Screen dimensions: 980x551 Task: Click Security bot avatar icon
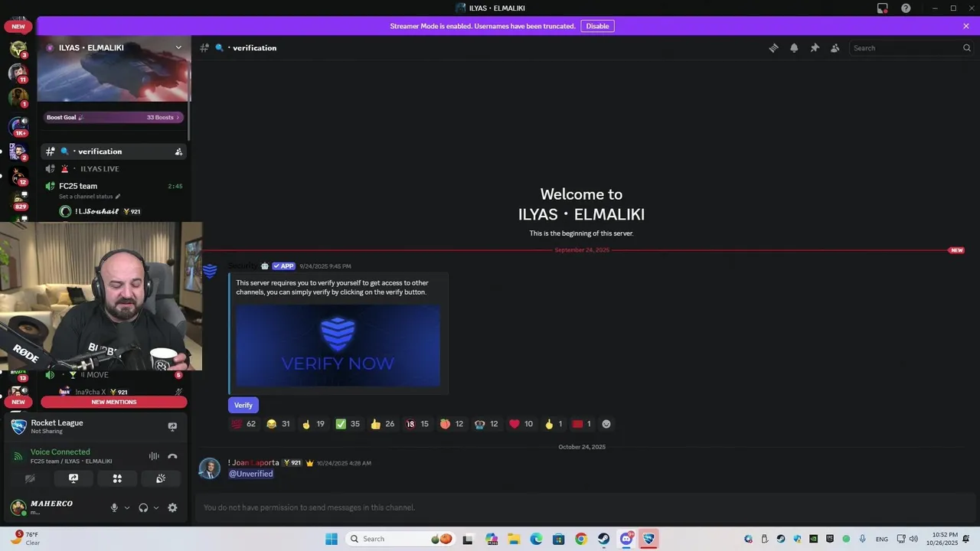pyautogui.click(x=210, y=271)
